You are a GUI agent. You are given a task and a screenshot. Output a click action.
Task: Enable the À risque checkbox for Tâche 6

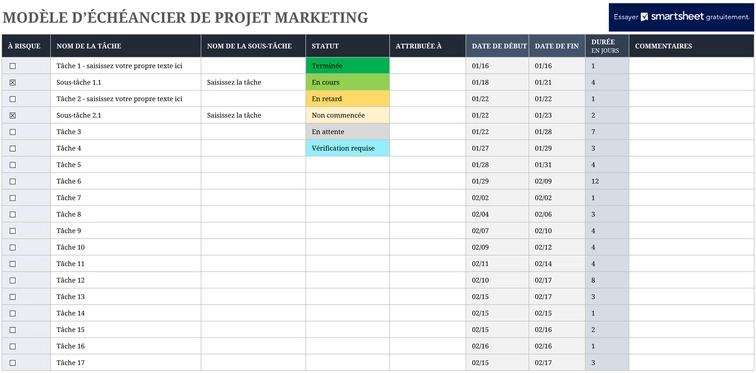[13, 181]
